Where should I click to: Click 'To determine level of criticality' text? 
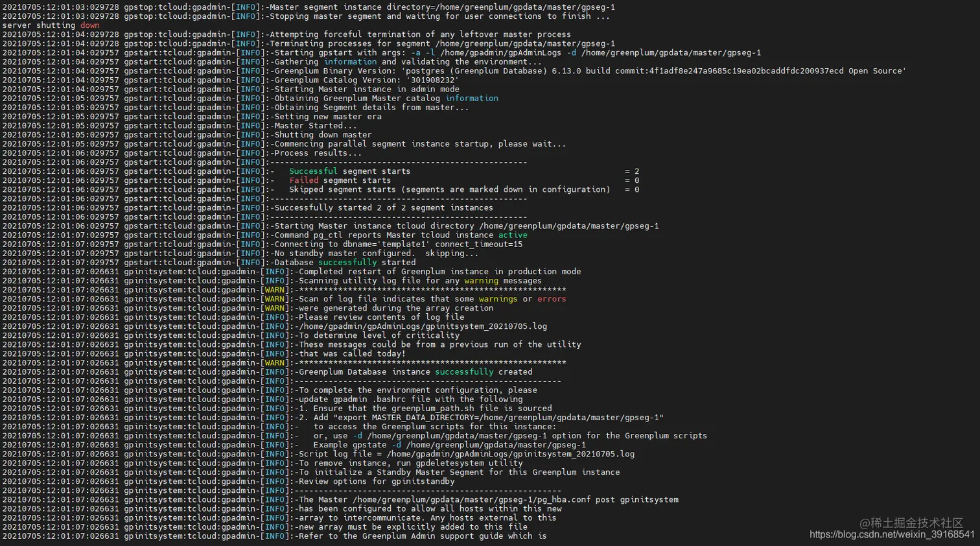(379, 335)
